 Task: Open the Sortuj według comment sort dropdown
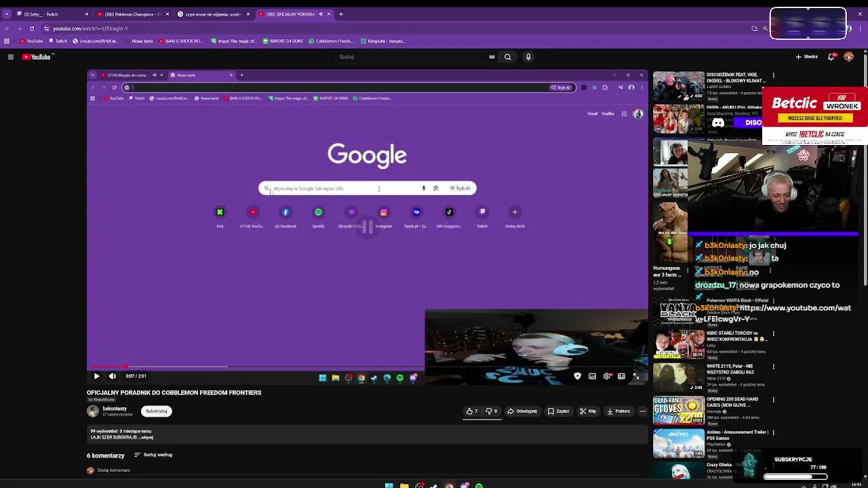tap(153, 455)
